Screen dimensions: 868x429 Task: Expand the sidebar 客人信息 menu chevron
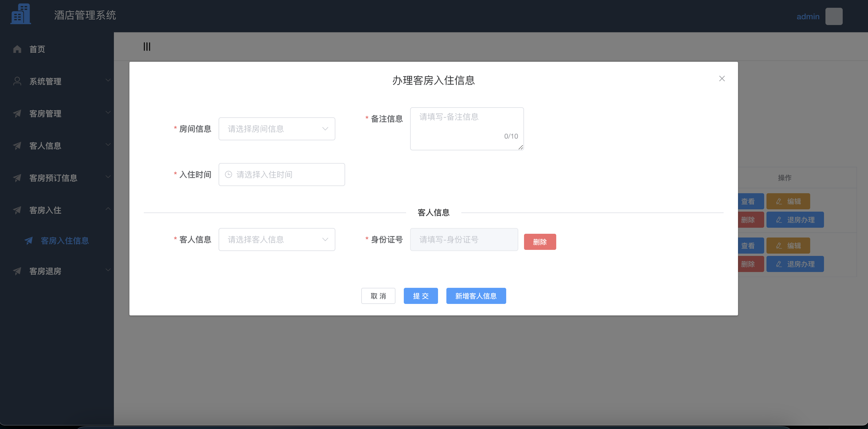(108, 145)
